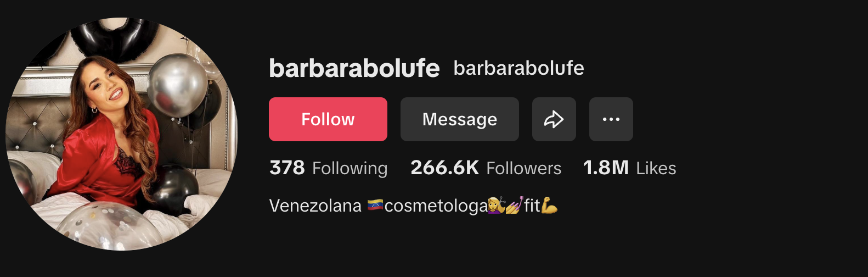This screenshot has width=868, height=277.
Task: Click the Venezuela flag emoji in bio
Action: [375, 206]
